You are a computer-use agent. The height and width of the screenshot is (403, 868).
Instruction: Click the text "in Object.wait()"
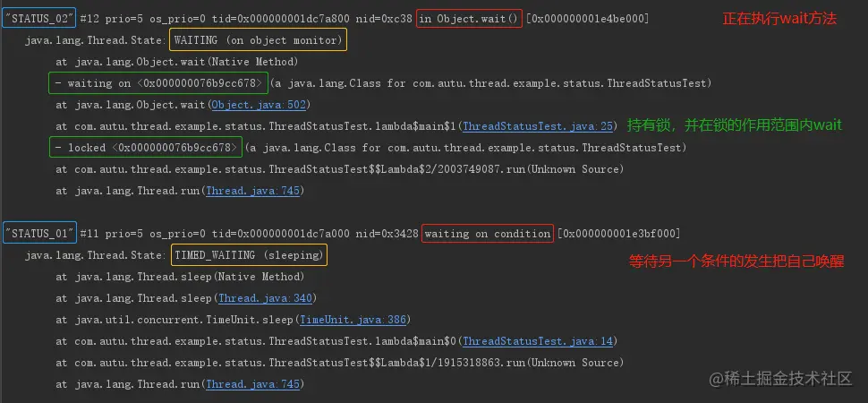pos(469,19)
